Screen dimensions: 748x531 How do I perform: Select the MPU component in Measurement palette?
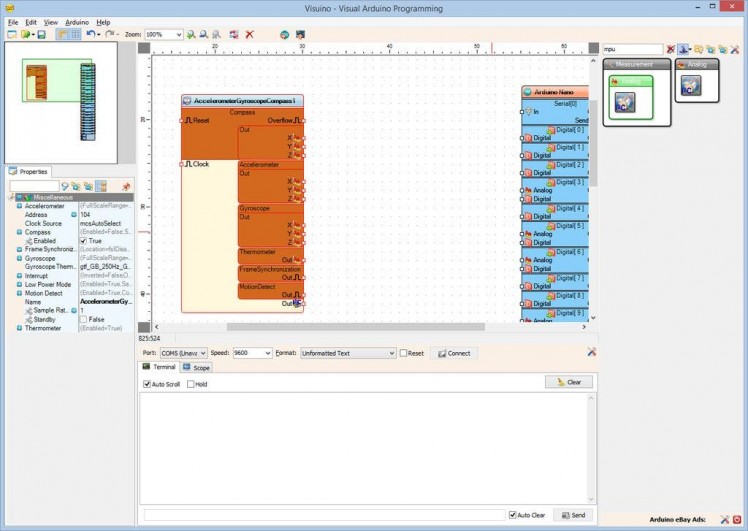[x=625, y=101]
